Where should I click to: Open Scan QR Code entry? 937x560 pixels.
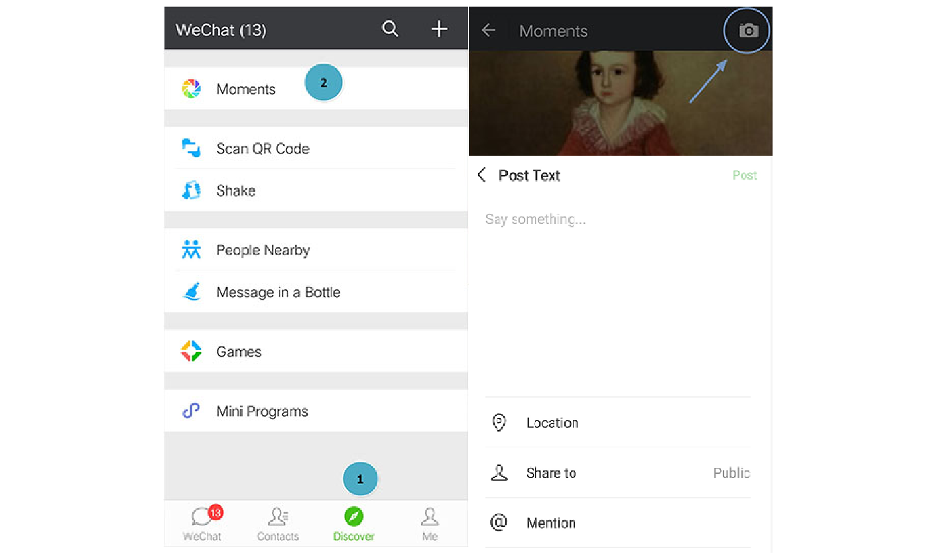click(316, 148)
